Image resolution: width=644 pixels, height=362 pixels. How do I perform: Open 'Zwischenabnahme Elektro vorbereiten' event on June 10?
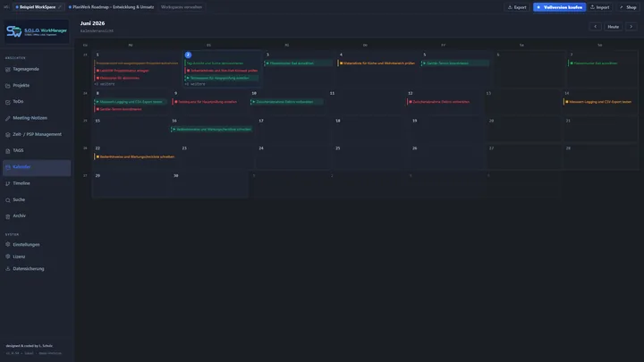(x=287, y=102)
